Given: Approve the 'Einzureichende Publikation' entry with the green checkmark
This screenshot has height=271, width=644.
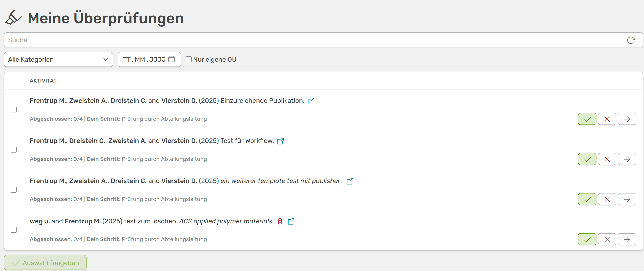Looking at the screenshot, I should pos(587,119).
